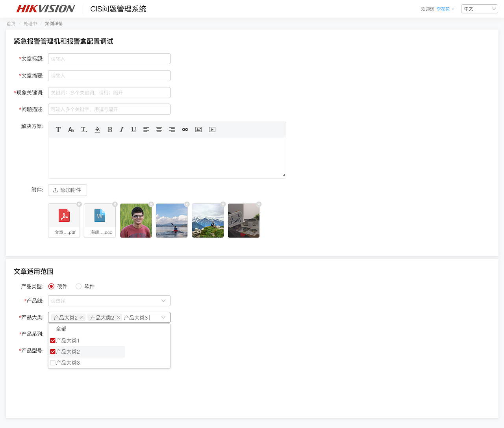The width and height of the screenshot is (504, 428).
Task: Remove the 文章....pdf attachment
Action: [79, 204]
